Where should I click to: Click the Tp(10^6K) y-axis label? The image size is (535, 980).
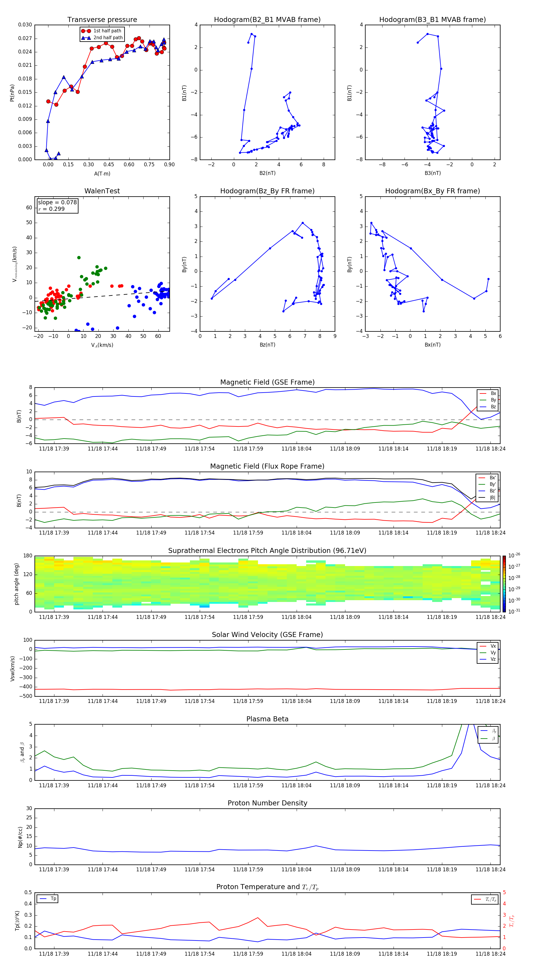[17, 921]
